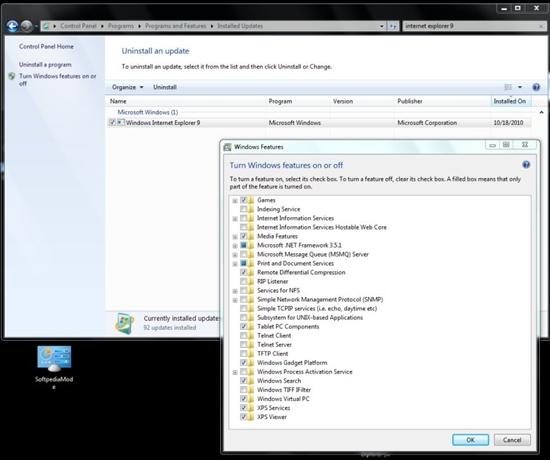Viewport: 550px width, 460px height.
Task: Open the Control Panel Home link
Action: tap(46, 46)
